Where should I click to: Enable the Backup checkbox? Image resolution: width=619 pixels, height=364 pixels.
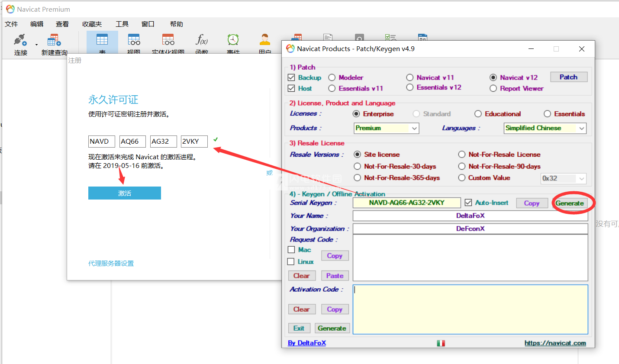pos(291,77)
